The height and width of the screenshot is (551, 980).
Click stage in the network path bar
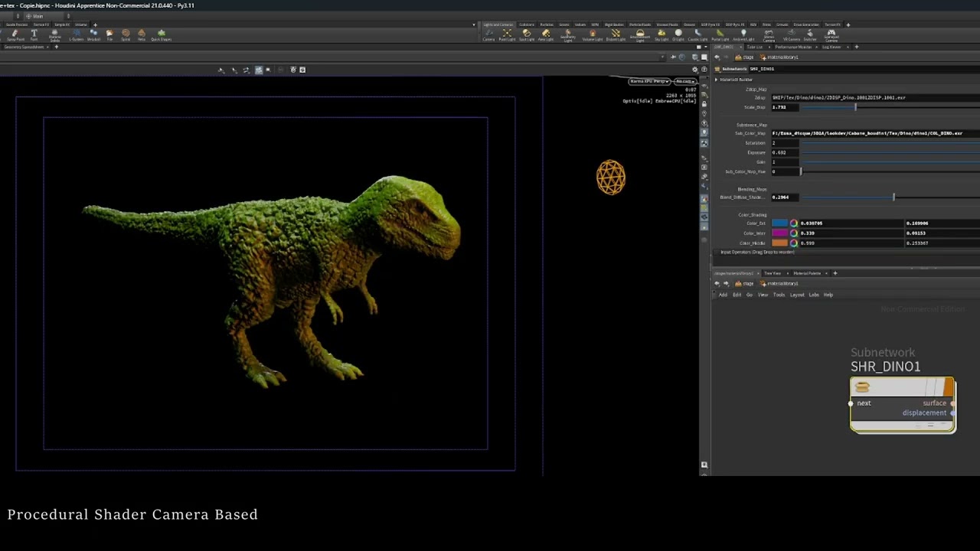744,284
